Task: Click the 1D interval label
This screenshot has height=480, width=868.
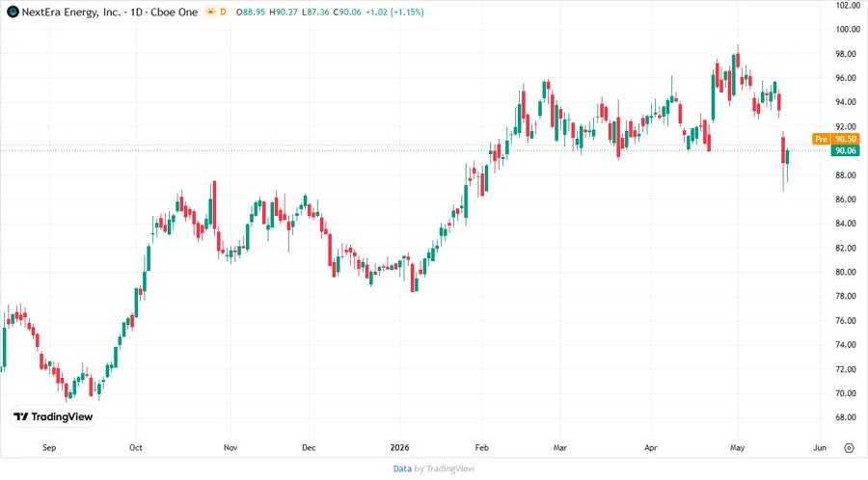Action: tap(136, 13)
